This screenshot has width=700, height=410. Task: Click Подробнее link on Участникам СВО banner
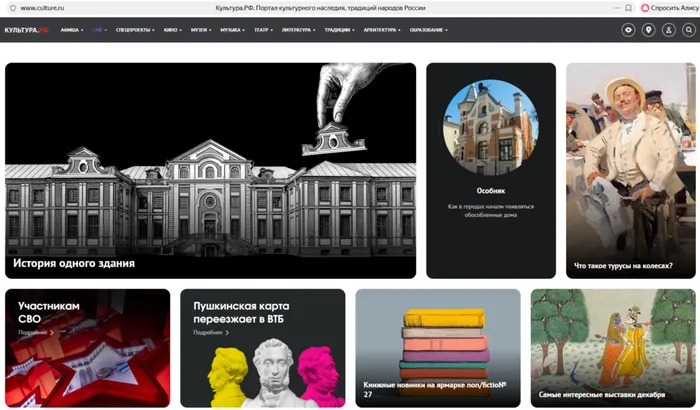(35, 332)
